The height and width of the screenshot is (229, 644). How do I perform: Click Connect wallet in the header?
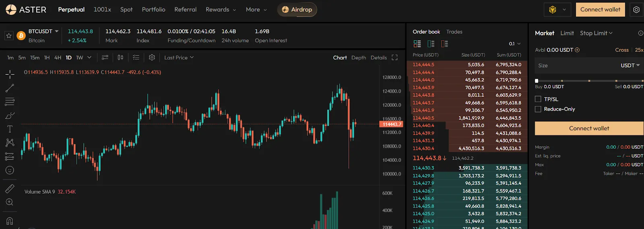tap(600, 10)
